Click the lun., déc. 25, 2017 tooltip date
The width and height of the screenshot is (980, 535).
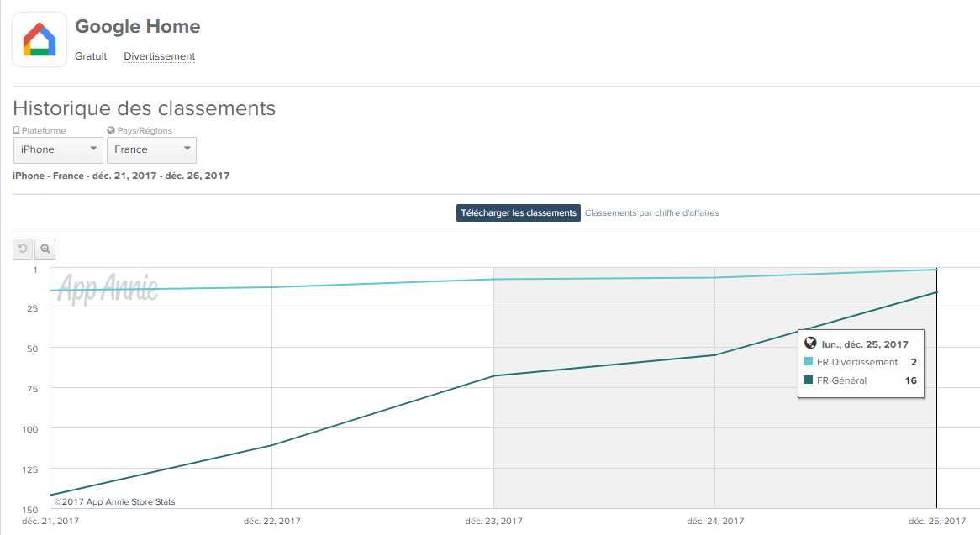tap(865, 344)
